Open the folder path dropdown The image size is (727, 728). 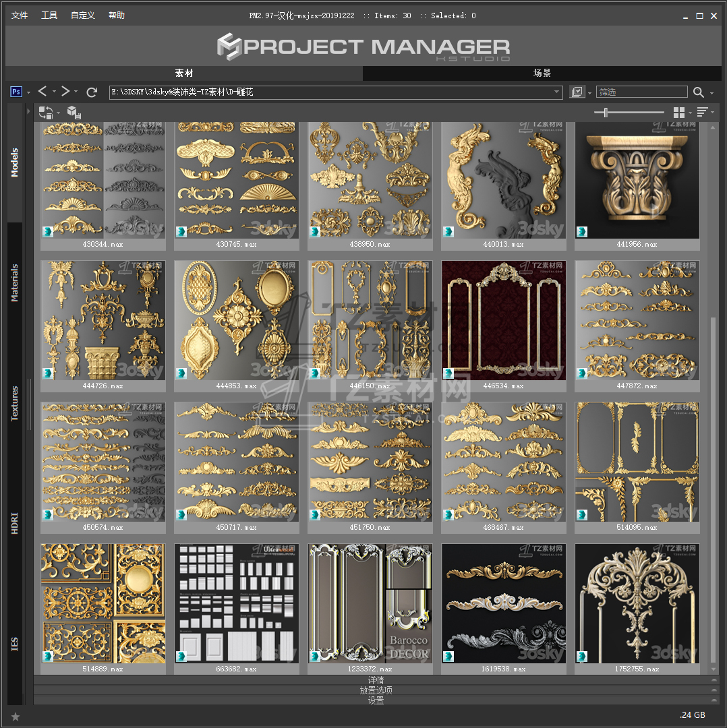coord(557,92)
